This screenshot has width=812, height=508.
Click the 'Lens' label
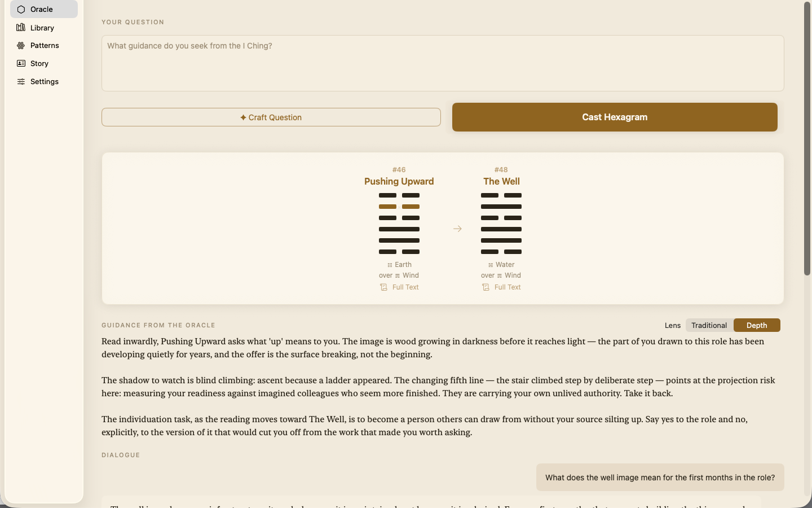(x=673, y=325)
